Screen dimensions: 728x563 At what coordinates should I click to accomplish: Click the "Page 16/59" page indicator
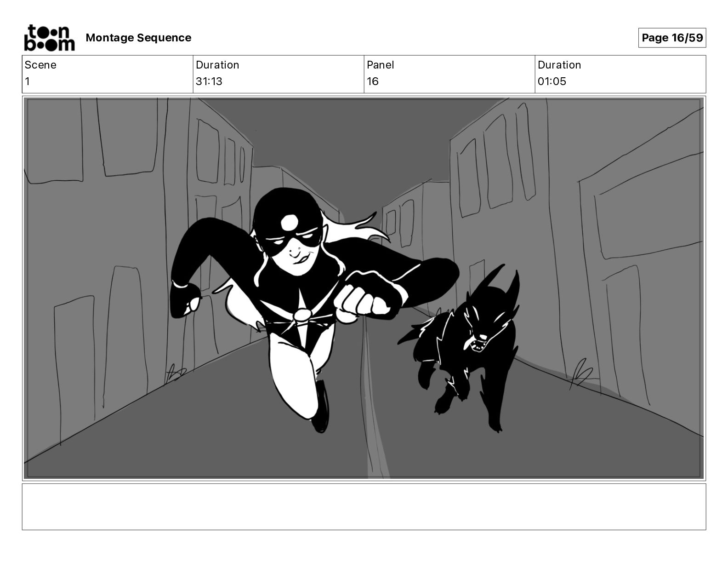tap(672, 38)
